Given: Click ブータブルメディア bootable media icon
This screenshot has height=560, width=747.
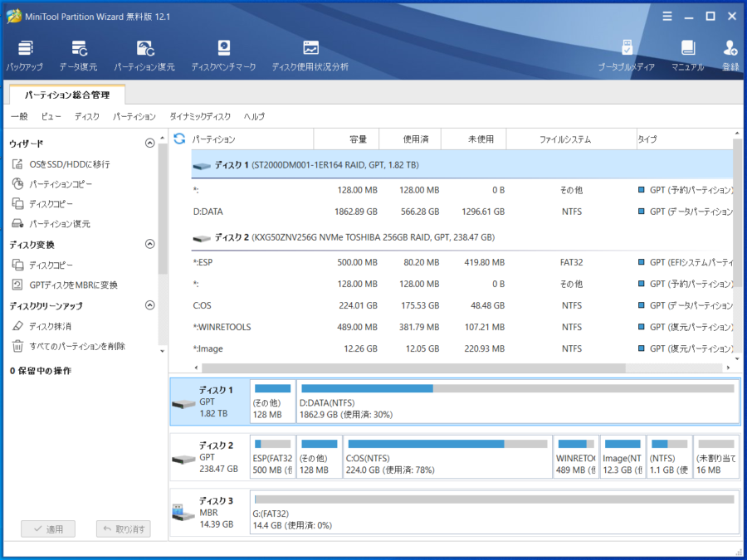Looking at the screenshot, I should [627, 55].
